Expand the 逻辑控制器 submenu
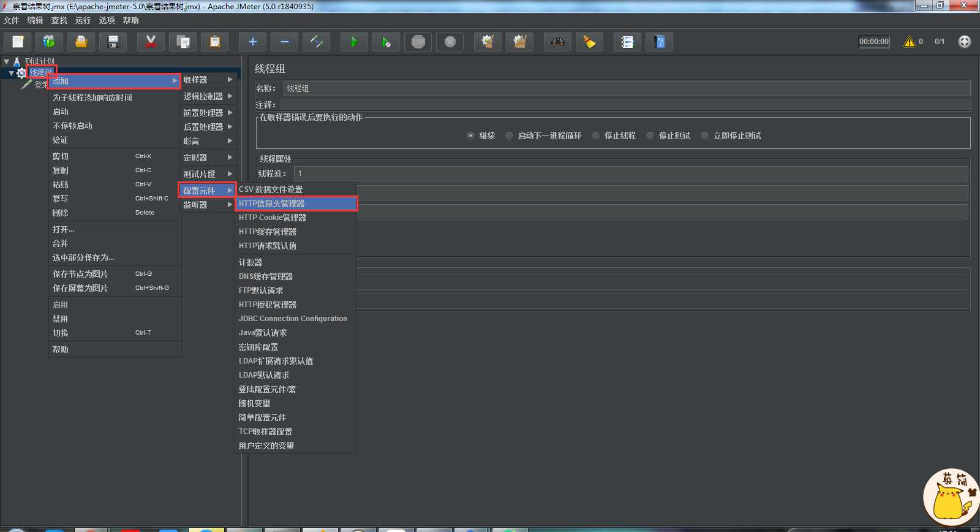The width and height of the screenshot is (980, 532). (x=208, y=96)
